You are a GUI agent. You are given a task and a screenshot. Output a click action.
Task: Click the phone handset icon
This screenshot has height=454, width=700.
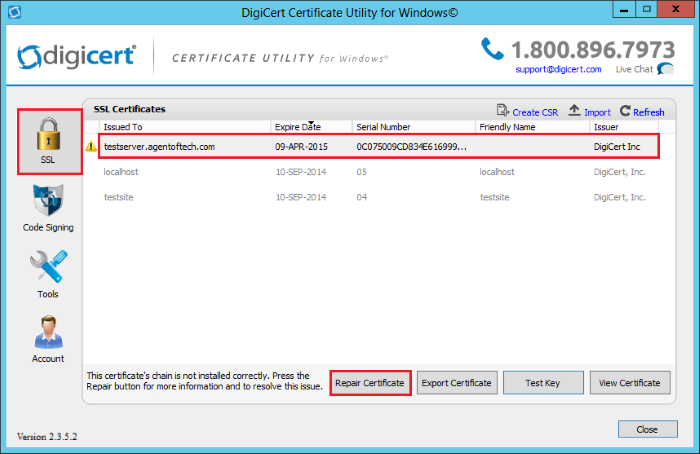(492, 49)
